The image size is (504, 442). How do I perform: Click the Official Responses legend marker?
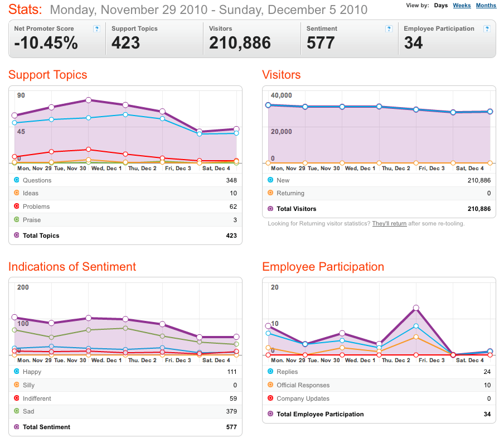point(270,385)
